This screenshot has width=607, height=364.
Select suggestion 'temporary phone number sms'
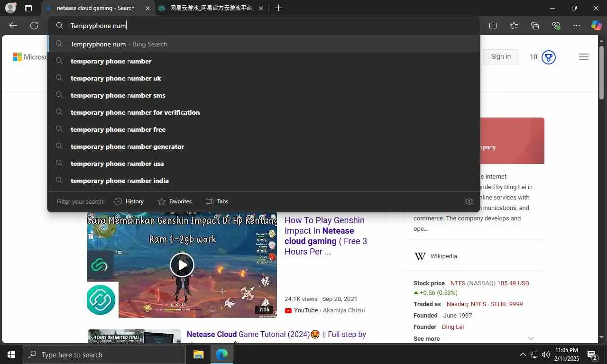[x=264, y=95]
